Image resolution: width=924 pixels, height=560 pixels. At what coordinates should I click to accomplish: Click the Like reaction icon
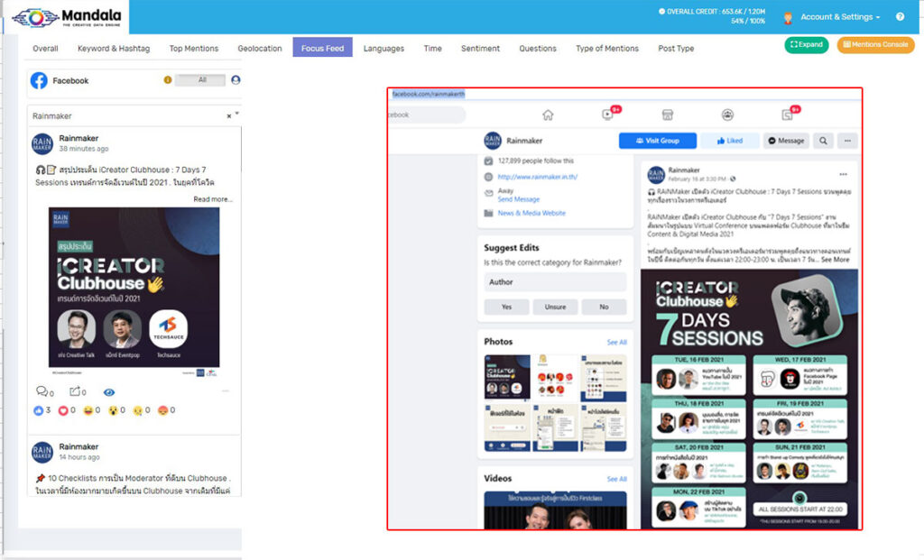[x=38, y=410]
